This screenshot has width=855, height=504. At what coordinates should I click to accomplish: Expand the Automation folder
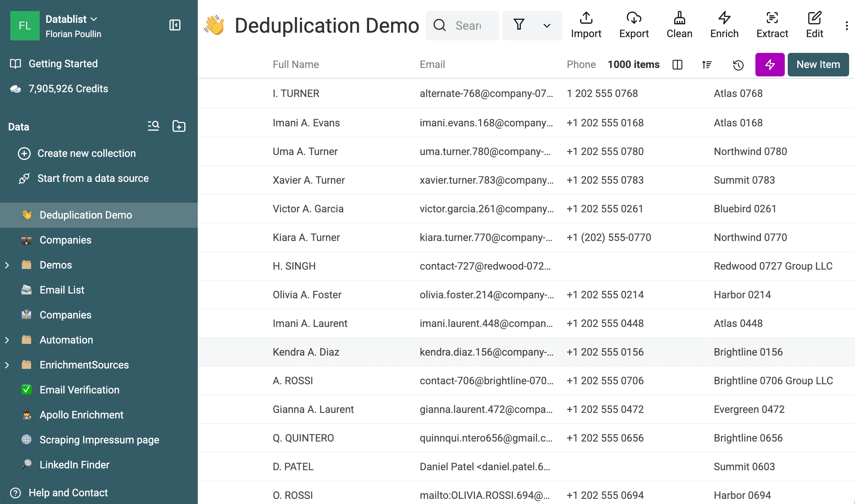[7, 340]
